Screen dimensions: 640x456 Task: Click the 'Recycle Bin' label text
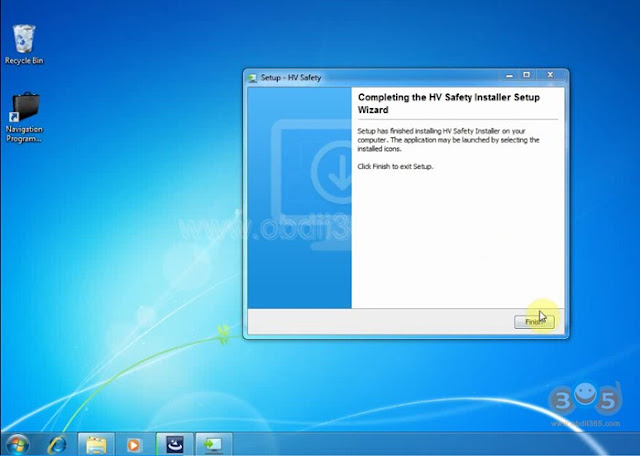[x=24, y=61]
